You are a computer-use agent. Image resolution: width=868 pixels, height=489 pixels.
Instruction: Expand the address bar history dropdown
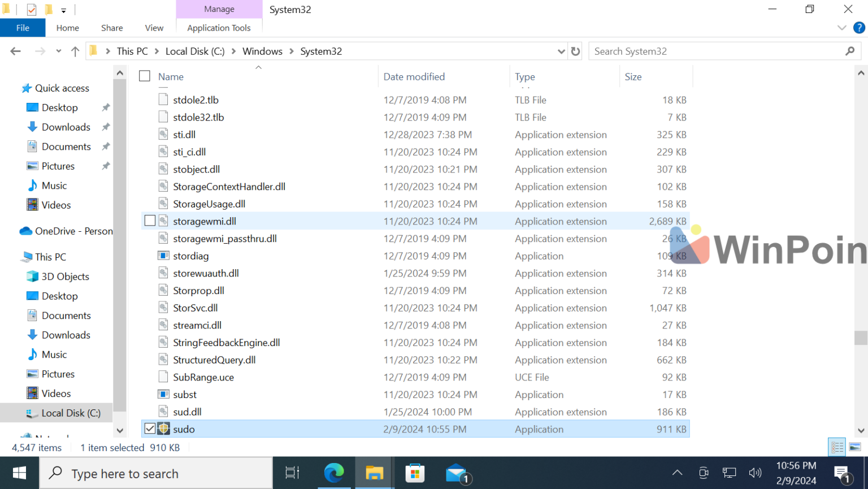[x=561, y=51]
